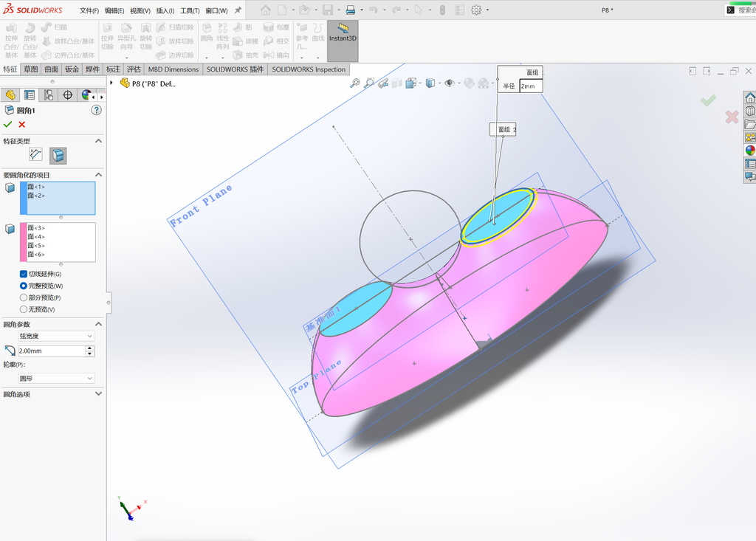Select the 无预览(V) radio button

(x=23, y=309)
